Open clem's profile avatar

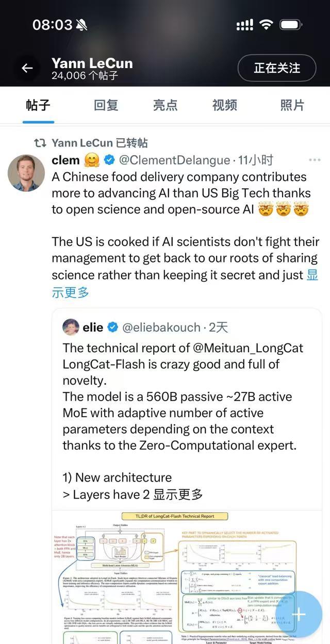(x=26, y=173)
